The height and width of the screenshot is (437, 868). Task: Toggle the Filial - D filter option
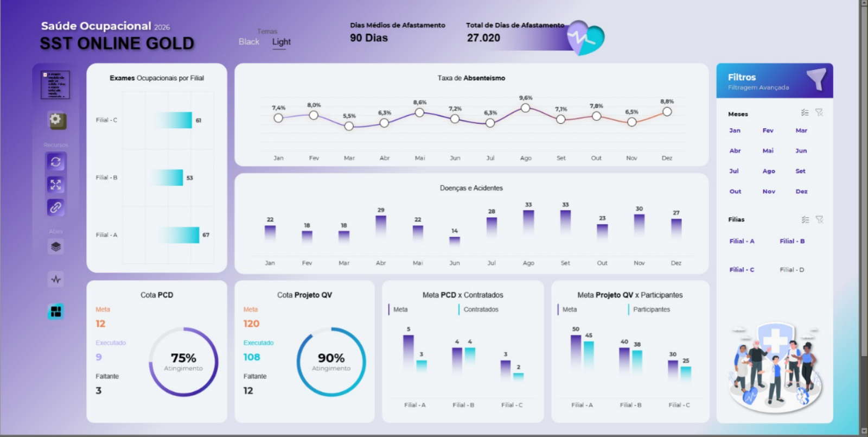coord(792,270)
